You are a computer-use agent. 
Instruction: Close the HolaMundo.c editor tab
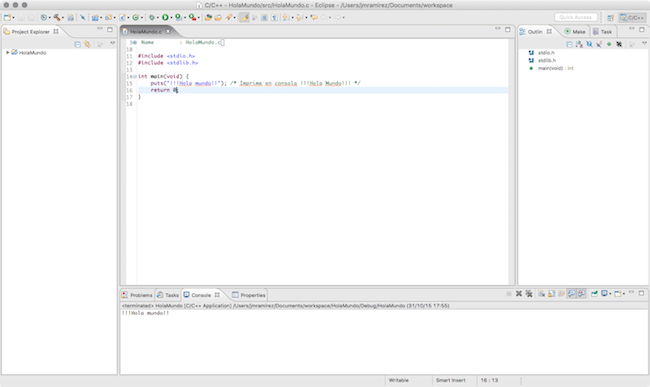coord(168,31)
